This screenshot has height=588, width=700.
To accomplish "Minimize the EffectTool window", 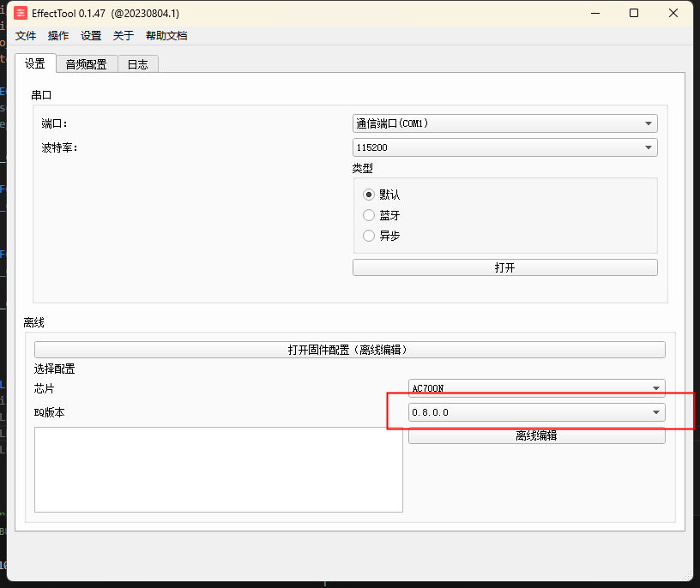I will [x=595, y=14].
